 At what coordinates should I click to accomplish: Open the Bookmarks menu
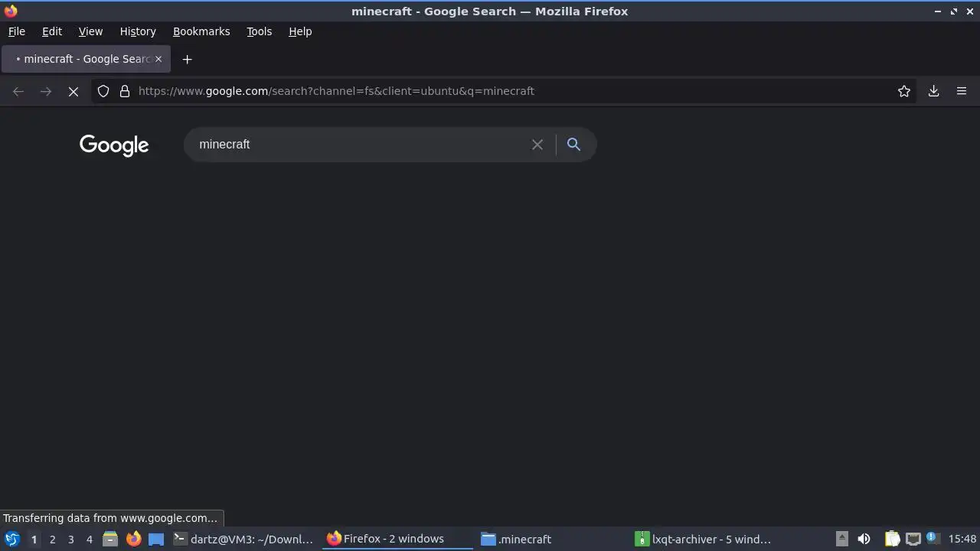(x=201, y=31)
